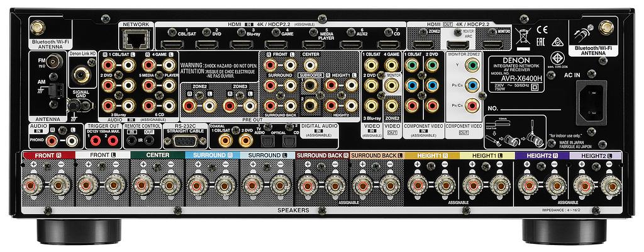Click the SUBWOOFER 1 pre out jack
Viewport: 644px width, 252px height.
(311, 86)
